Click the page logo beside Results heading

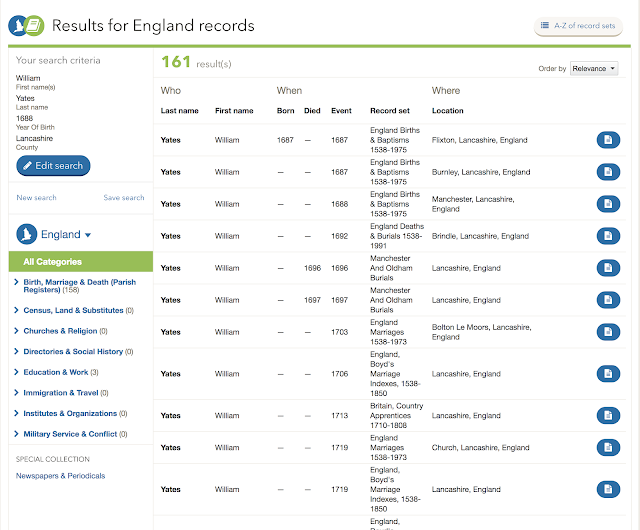[x=26, y=26]
